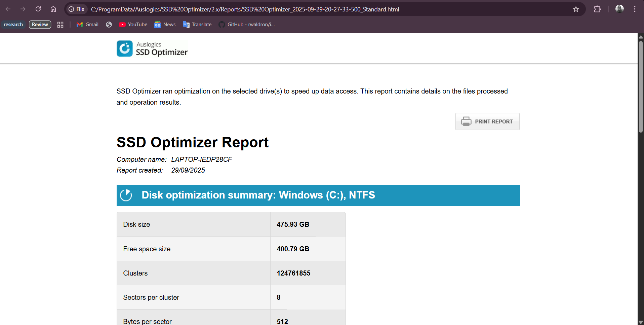Image resolution: width=644 pixels, height=325 pixels.
Task: Open the browser home page
Action: click(53, 9)
